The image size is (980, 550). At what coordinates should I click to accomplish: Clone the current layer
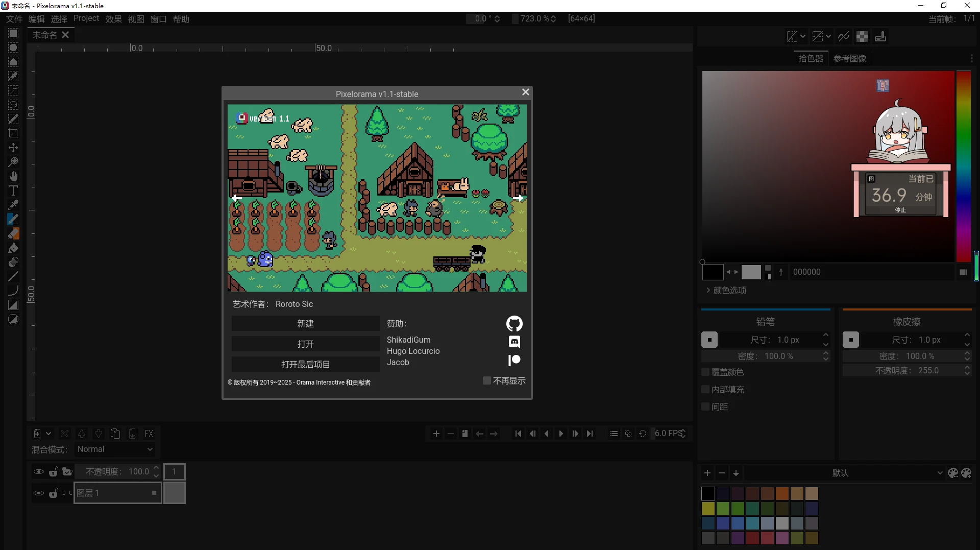(115, 434)
